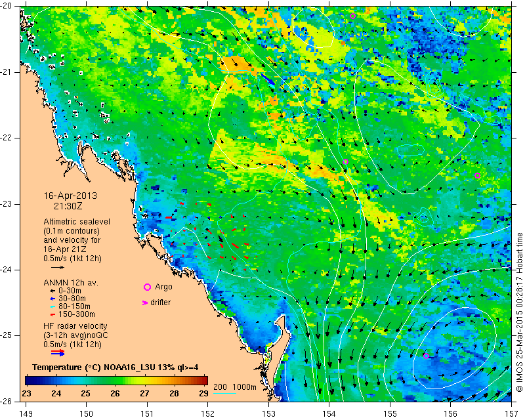Viewport: 525px width, 420px height.
Task: Click the blue 30-80m arrow legend symbol
Action: 52,299
